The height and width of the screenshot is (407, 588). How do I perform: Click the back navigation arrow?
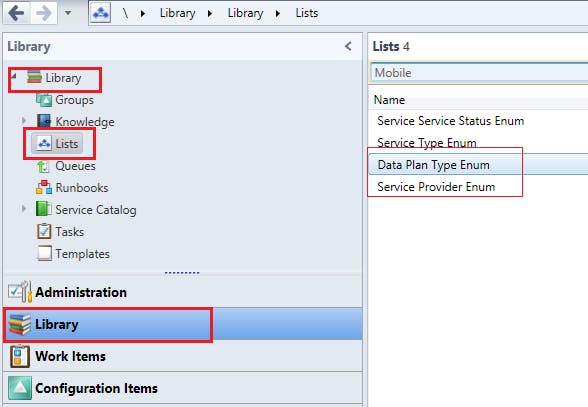(16, 13)
